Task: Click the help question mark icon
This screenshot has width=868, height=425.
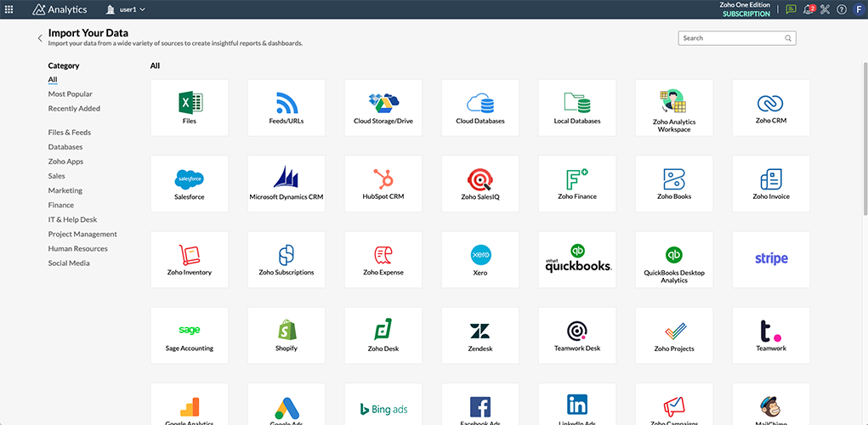Action: [x=842, y=9]
